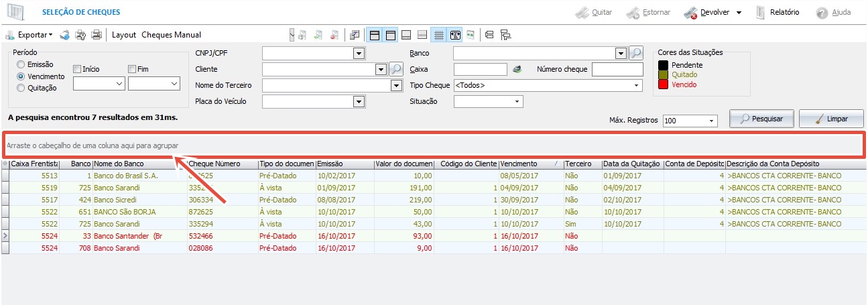Click the Banco search magnifier icon
868x305 pixels.
(635, 53)
